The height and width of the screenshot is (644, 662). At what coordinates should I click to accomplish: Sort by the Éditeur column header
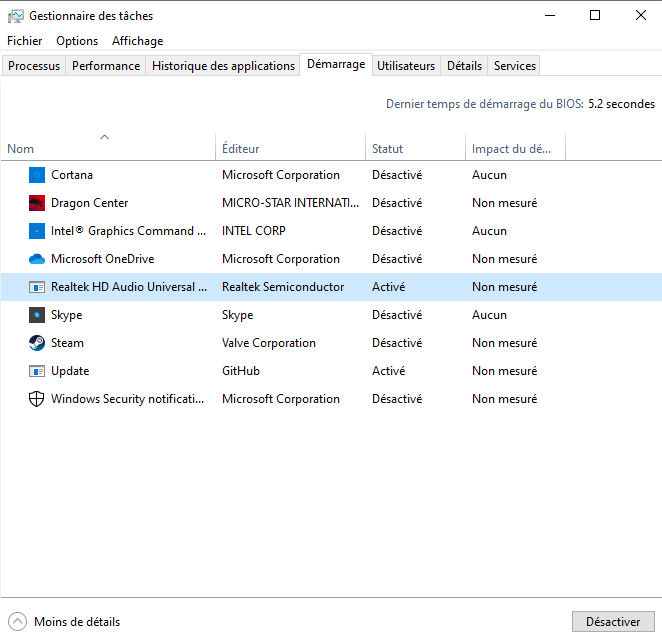[290, 149]
